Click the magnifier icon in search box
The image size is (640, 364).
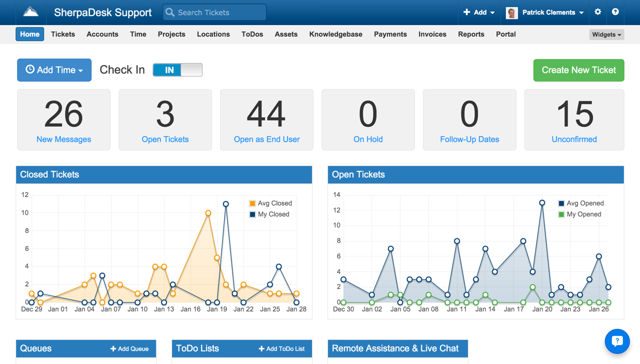[x=170, y=12]
